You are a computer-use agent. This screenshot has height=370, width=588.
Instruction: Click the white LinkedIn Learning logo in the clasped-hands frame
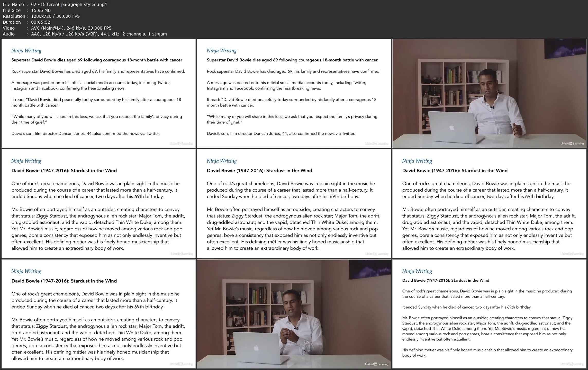377,364
